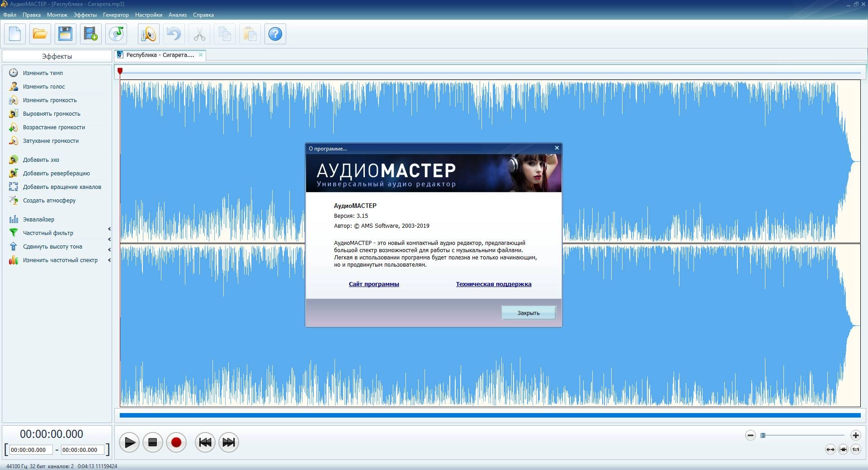The image size is (868, 470).
Task: Create a new file with the blank-page icon
Action: click(15, 34)
